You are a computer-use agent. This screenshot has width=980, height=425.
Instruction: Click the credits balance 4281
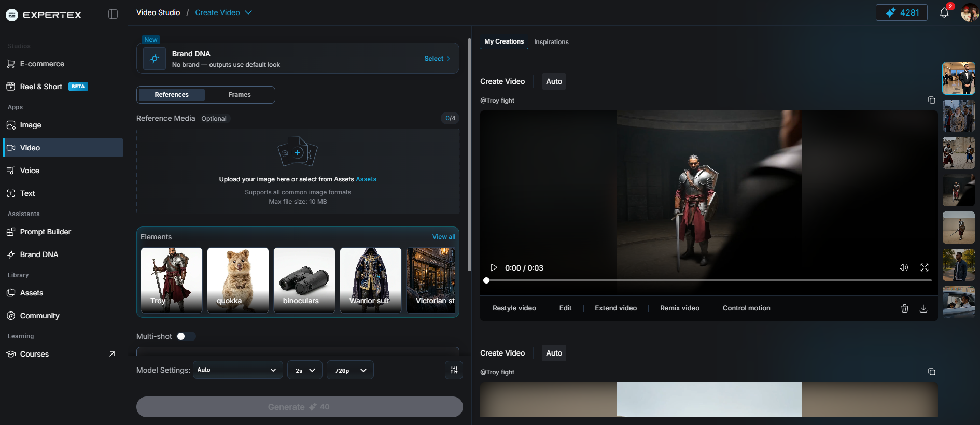coord(901,12)
